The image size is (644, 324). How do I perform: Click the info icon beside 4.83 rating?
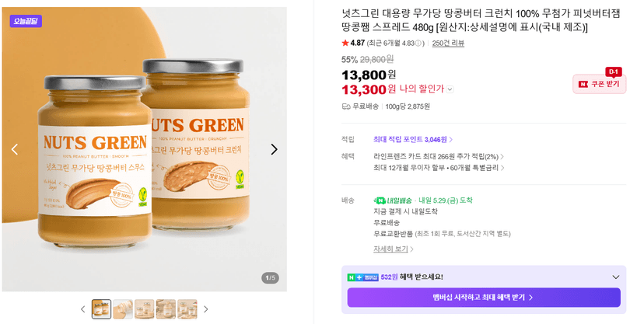[x=419, y=44]
